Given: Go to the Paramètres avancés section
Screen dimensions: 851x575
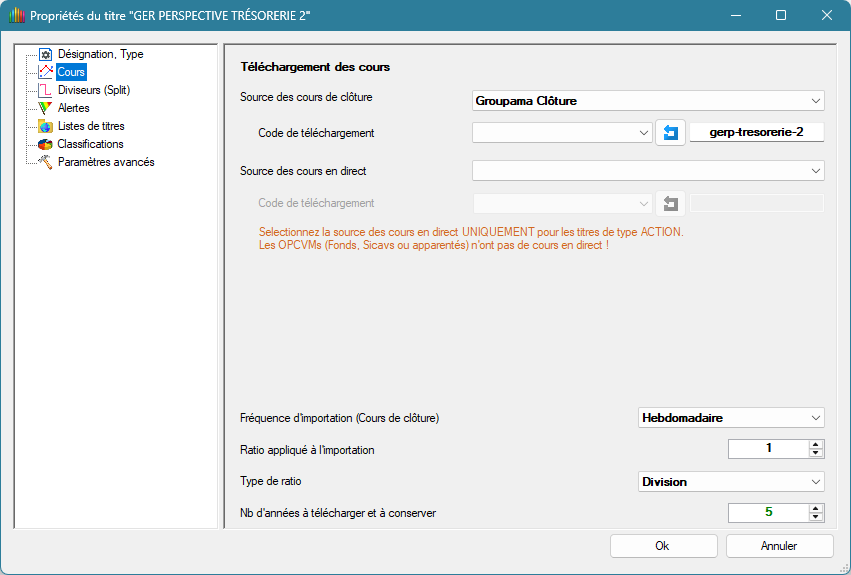Looking at the screenshot, I should click(x=106, y=162).
